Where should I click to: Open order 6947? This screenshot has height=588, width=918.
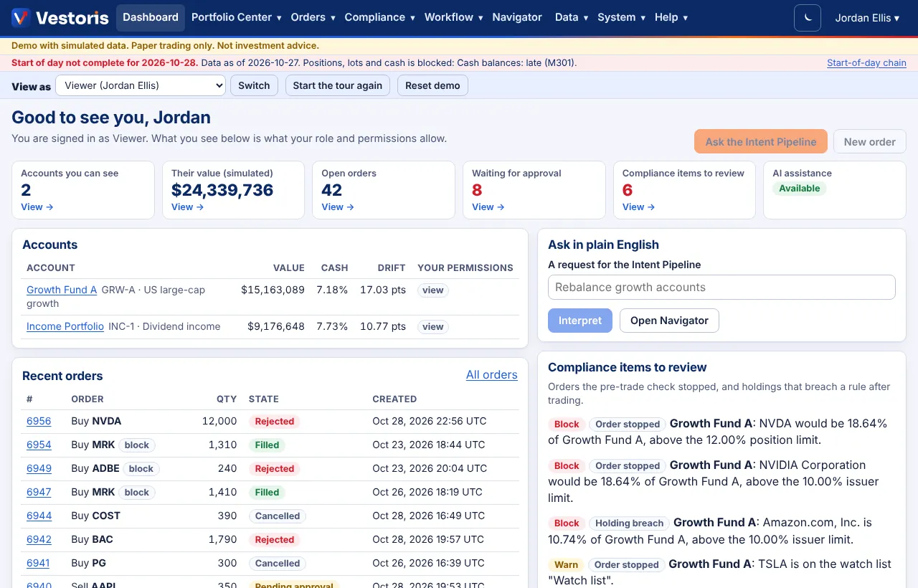[x=39, y=493]
